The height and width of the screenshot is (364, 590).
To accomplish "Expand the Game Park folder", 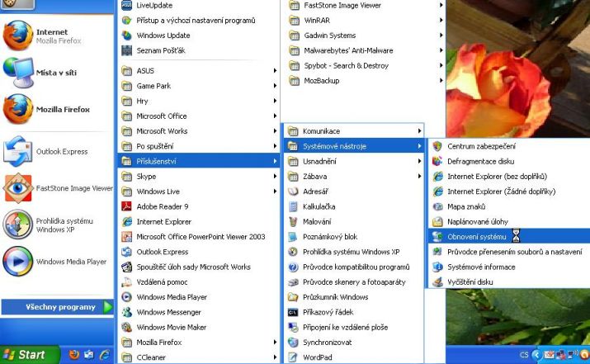I will pyautogui.click(x=199, y=86).
